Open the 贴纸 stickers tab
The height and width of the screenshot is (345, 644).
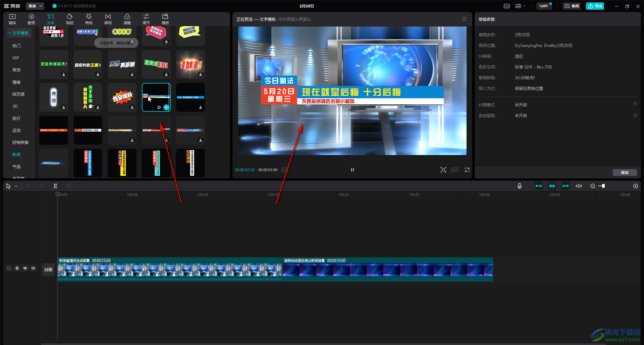click(x=70, y=19)
